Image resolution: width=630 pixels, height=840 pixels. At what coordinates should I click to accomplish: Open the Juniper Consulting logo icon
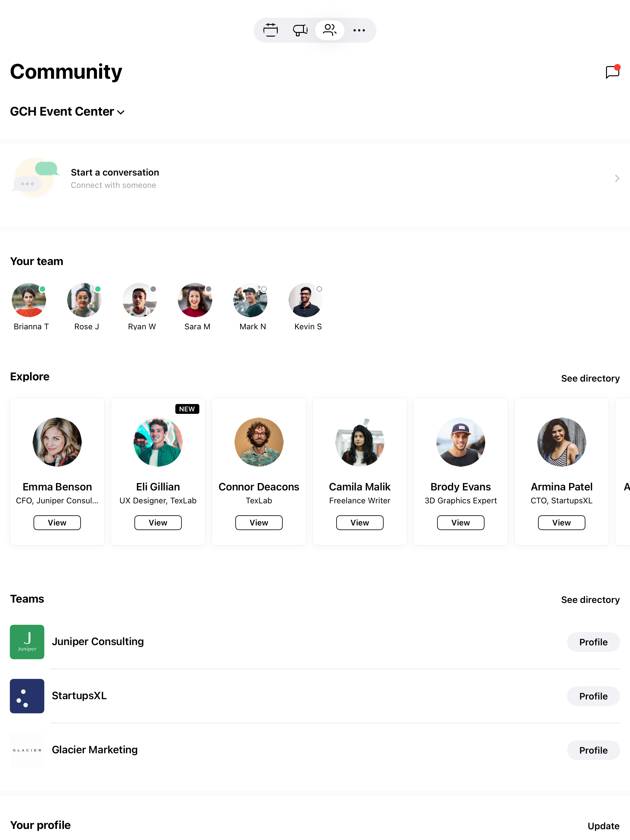pyautogui.click(x=27, y=642)
